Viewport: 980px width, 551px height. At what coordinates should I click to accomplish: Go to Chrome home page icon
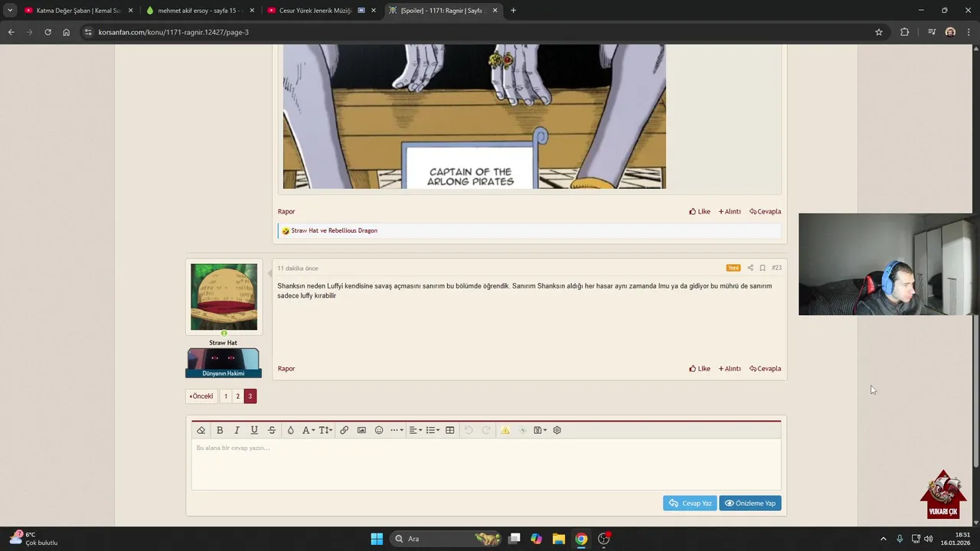[67, 32]
